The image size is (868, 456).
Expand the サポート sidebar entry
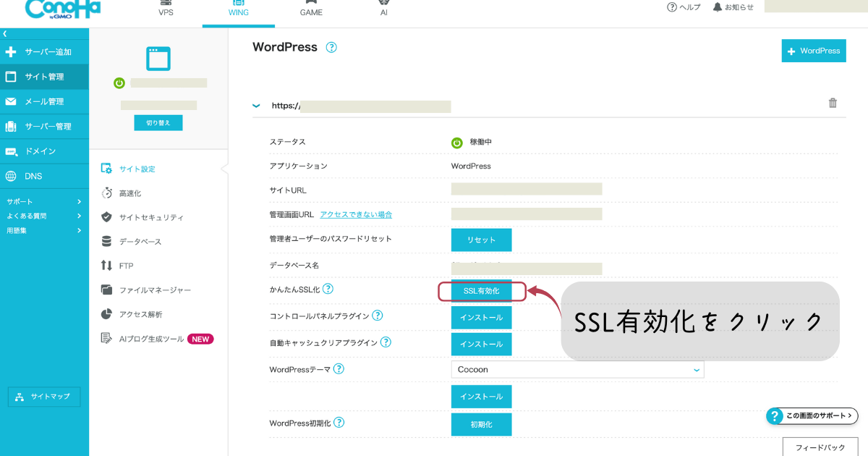(x=44, y=201)
